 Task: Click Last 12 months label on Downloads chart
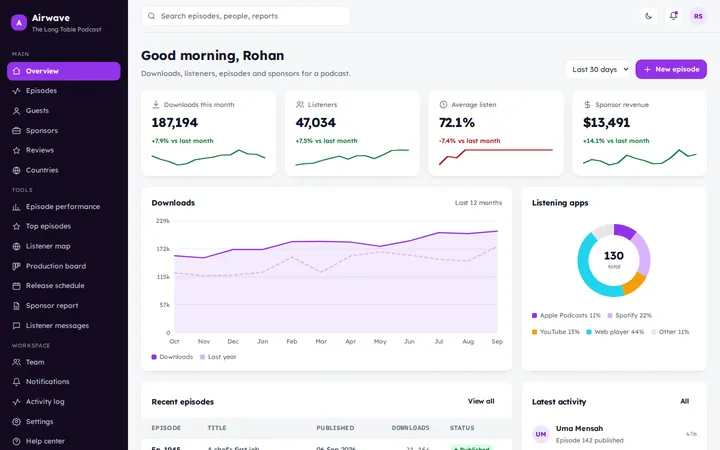click(478, 203)
